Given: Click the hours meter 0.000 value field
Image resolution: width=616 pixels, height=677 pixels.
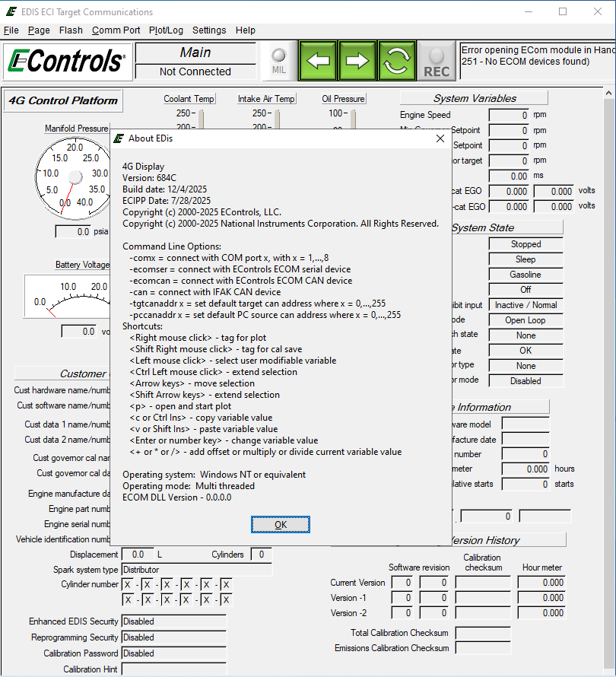Looking at the screenshot, I should 526,469.
